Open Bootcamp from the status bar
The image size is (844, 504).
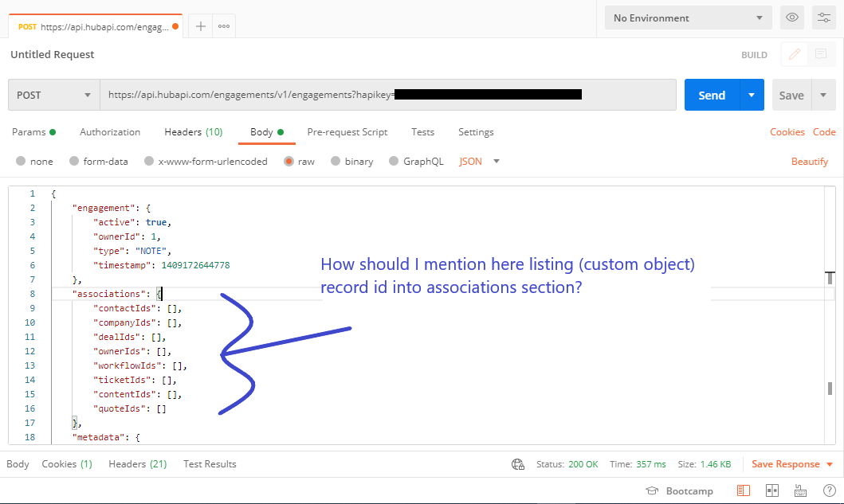coord(679,490)
